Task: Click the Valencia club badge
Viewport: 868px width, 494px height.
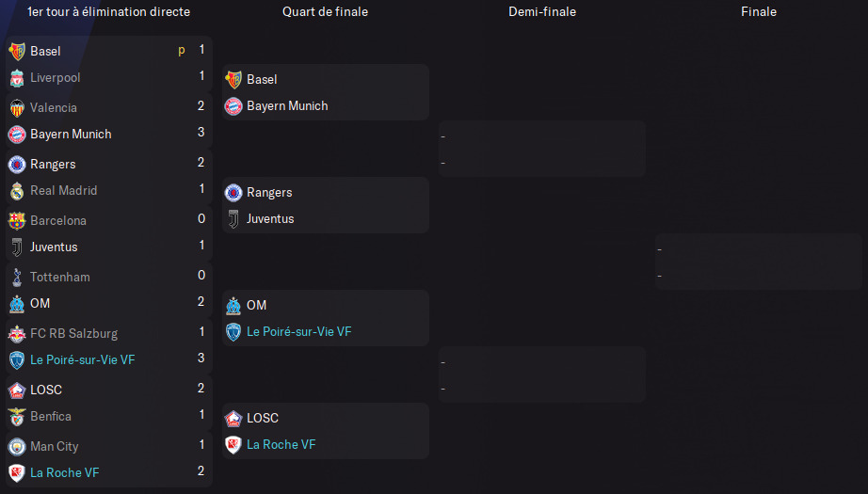Action: (16, 107)
